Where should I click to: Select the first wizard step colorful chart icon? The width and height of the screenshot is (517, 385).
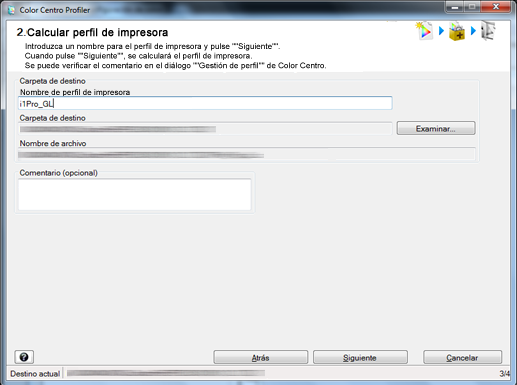coord(424,31)
